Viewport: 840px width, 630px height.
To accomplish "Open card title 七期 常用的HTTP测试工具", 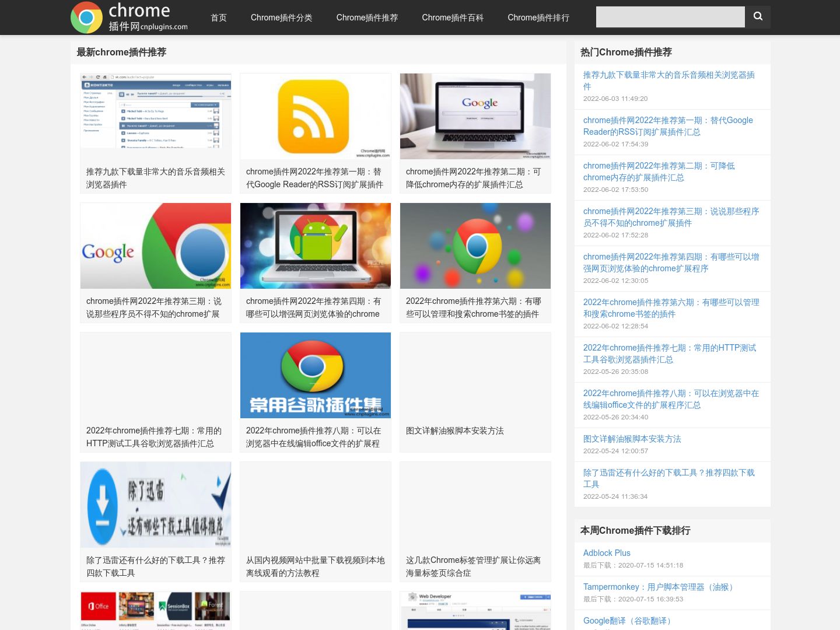I will 154,437.
